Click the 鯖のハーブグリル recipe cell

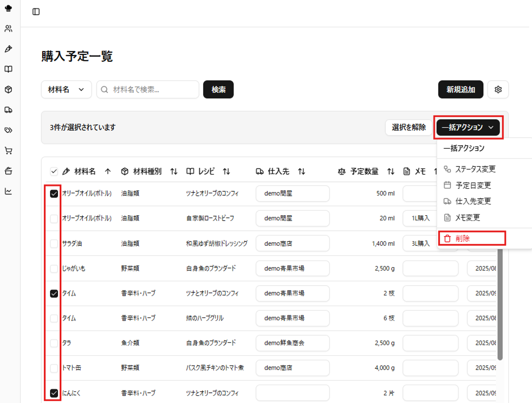click(x=205, y=318)
